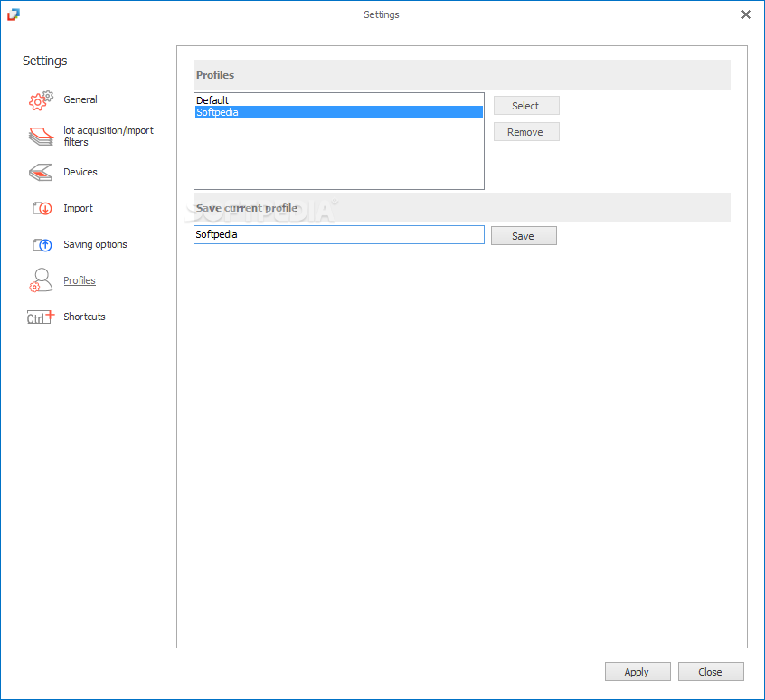
Task: Close the Settings window with X
Action: [745, 14]
